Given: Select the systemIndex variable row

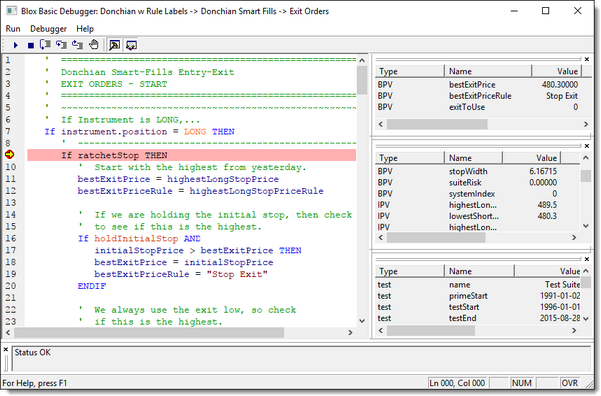Looking at the screenshot, I should click(x=478, y=194).
